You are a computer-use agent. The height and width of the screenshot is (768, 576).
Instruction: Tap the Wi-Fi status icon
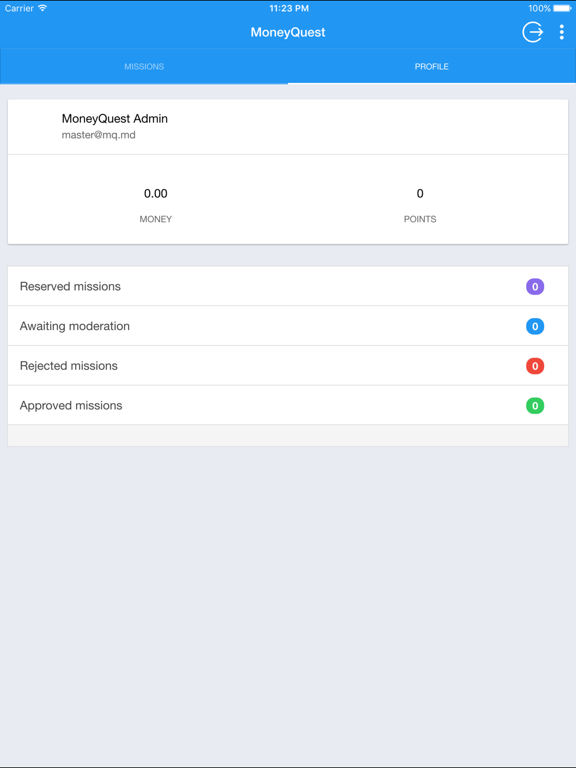click(x=43, y=8)
